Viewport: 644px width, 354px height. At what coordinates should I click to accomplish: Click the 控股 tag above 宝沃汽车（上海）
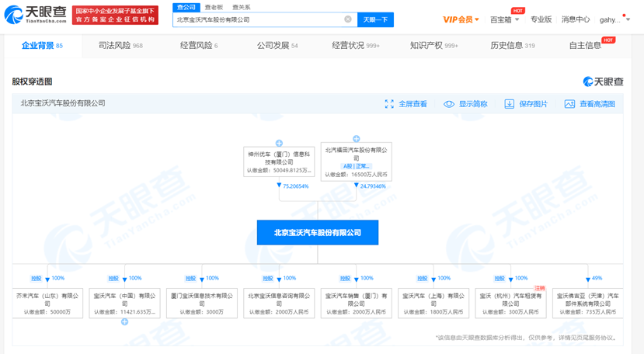[423, 278]
